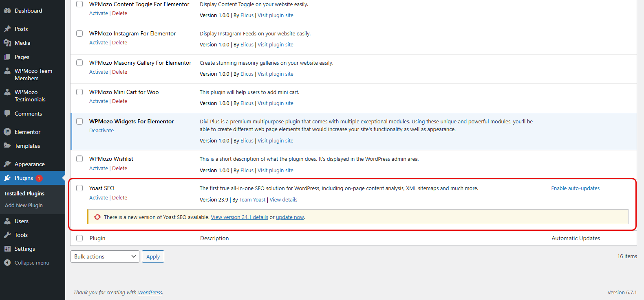The height and width of the screenshot is (300, 644).
Task: Select the Installed Plugins submenu item
Action: [x=24, y=193]
